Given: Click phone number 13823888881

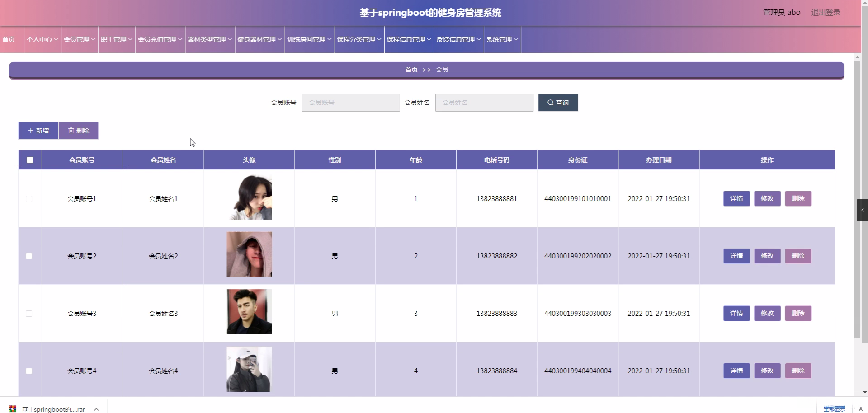Looking at the screenshot, I should point(497,199).
